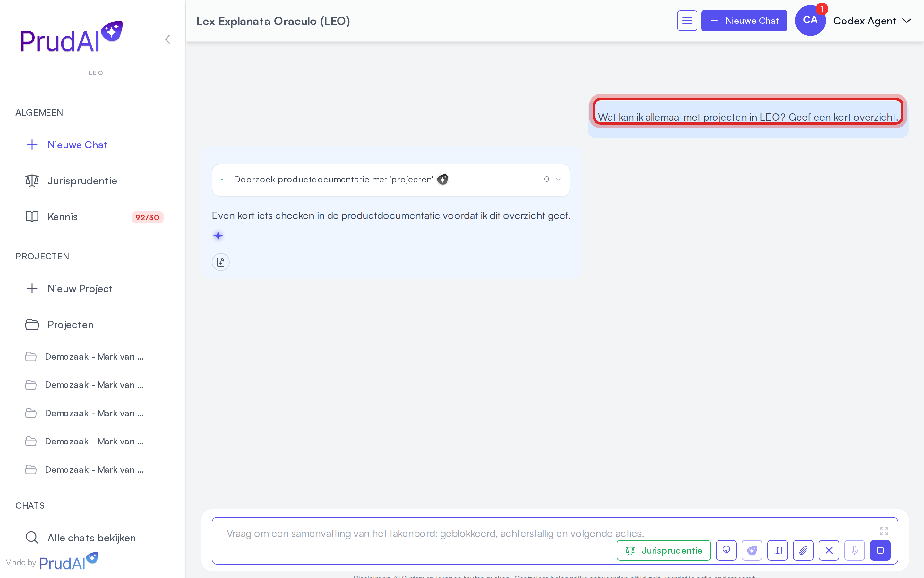The image size is (924, 578).
Task: Click the text 'Even kort iets checken' in the reply
Action: coord(263,215)
